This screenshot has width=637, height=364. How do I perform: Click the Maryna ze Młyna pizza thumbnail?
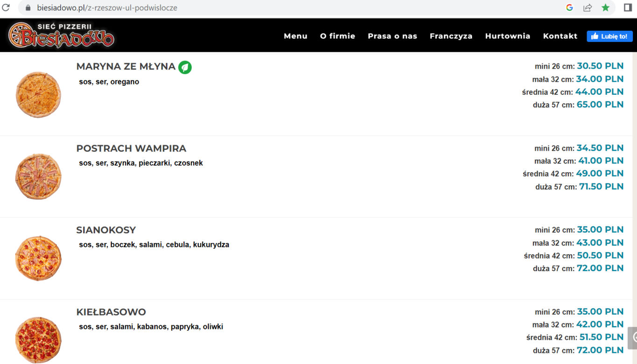coord(38,95)
